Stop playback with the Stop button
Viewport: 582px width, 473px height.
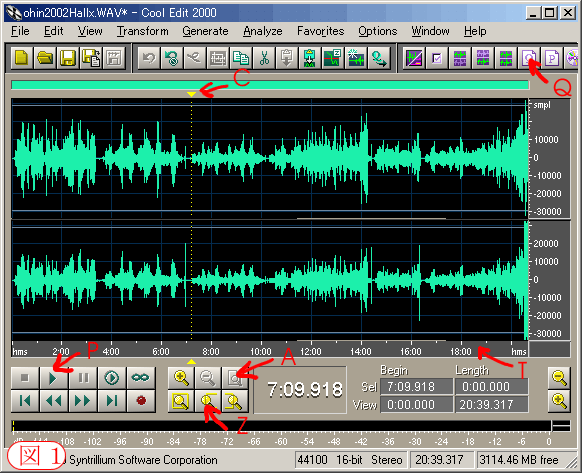click(x=25, y=378)
